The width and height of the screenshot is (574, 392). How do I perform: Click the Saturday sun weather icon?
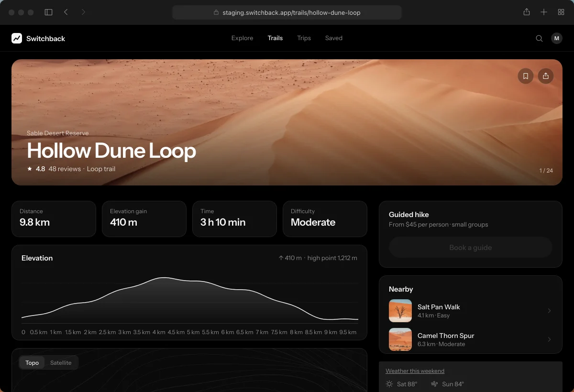(x=389, y=384)
